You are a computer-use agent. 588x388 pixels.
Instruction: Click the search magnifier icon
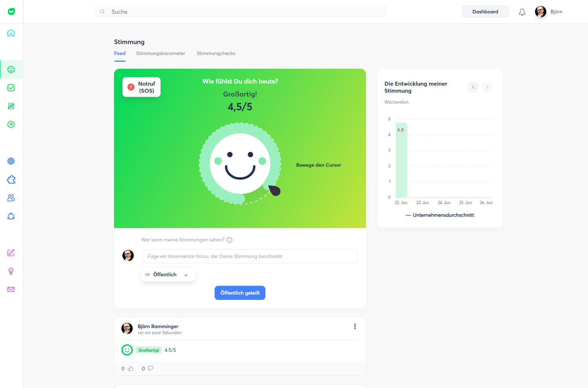pos(102,12)
